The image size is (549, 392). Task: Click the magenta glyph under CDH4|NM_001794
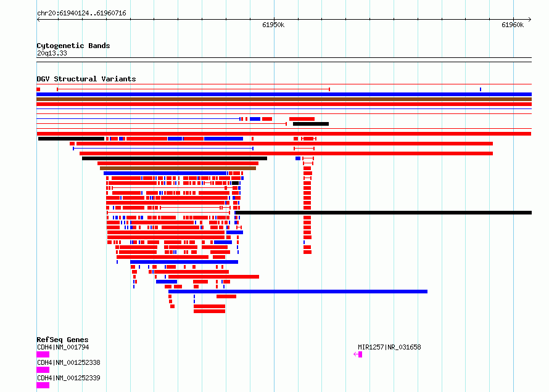tap(43, 354)
